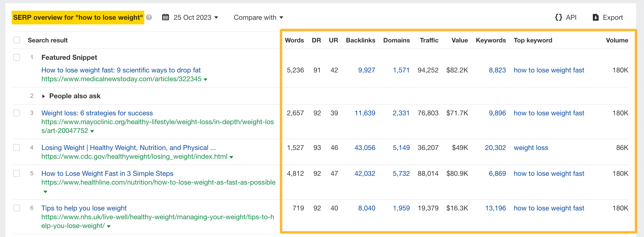Screen dimensions: 644x237
Task: Open How to lose weight fast: 9 scientific ways link
Action: coord(121,70)
